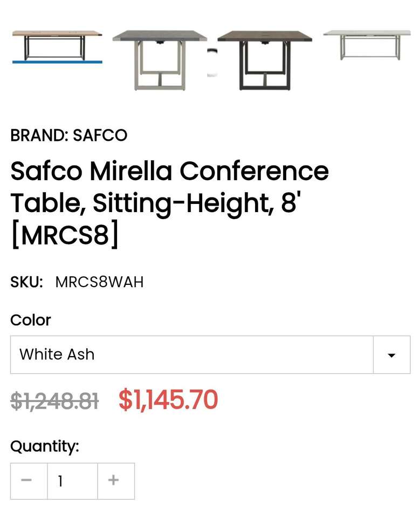The image size is (420, 518).
Task: Show the dark brown table thumbnail
Action: coord(264,58)
